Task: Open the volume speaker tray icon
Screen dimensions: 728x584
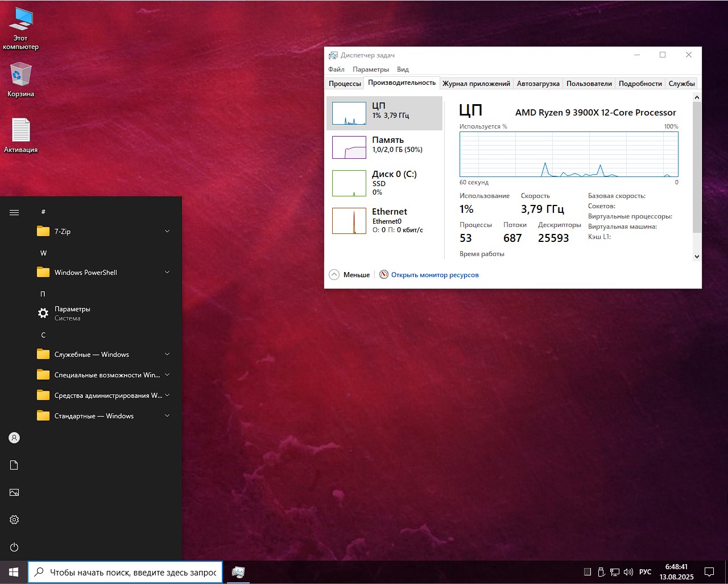Action: 628,572
